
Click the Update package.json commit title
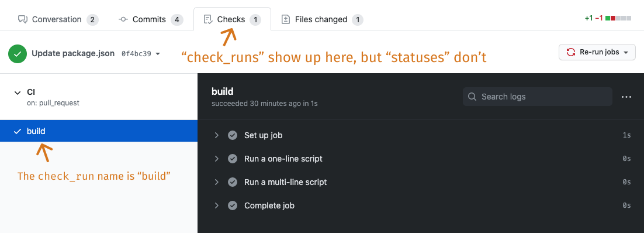(x=73, y=53)
